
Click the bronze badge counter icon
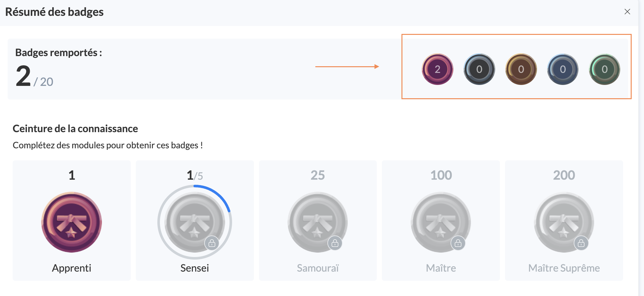tap(521, 69)
